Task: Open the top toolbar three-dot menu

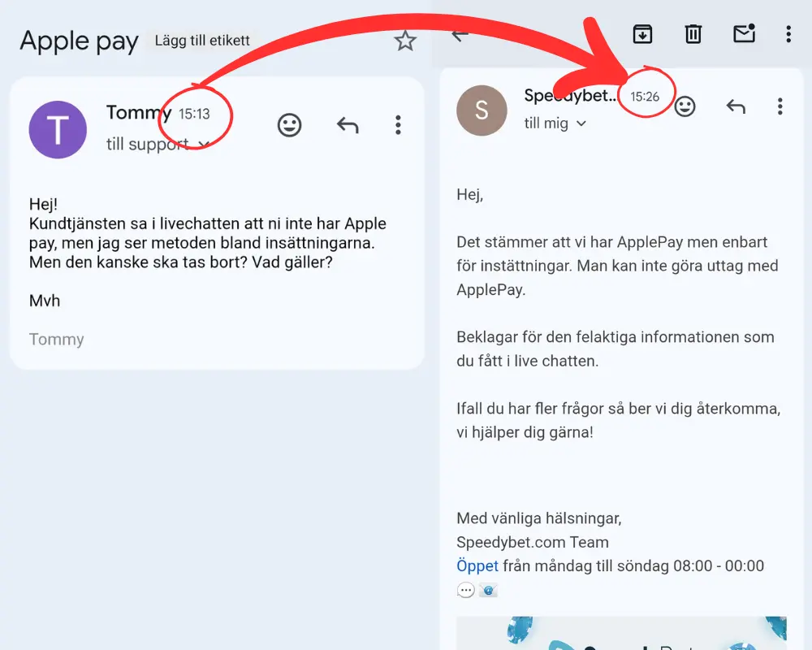Action: pos(788,34)
